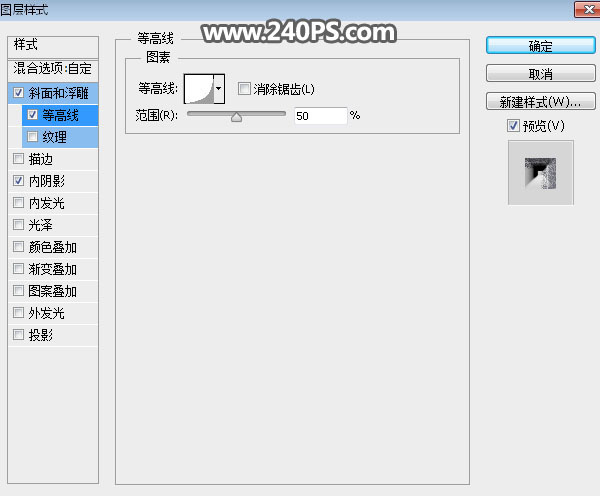The width and height of the screenshot is (600, 496).
Task: Select the 等高线 sub-item row
Action: click(60, 115)
